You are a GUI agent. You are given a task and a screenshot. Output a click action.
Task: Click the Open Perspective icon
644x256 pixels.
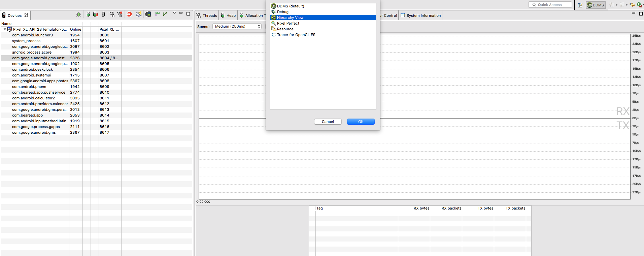pos(580,5)
